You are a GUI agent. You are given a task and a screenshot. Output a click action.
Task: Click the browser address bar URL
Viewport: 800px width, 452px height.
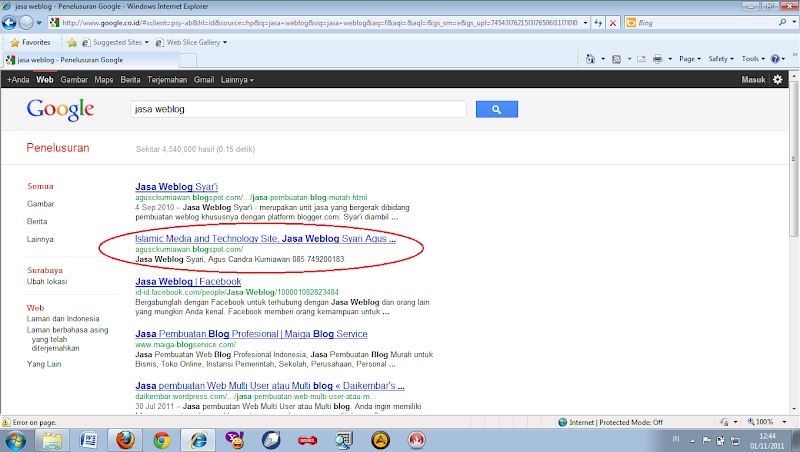click(x=320, y=23)
